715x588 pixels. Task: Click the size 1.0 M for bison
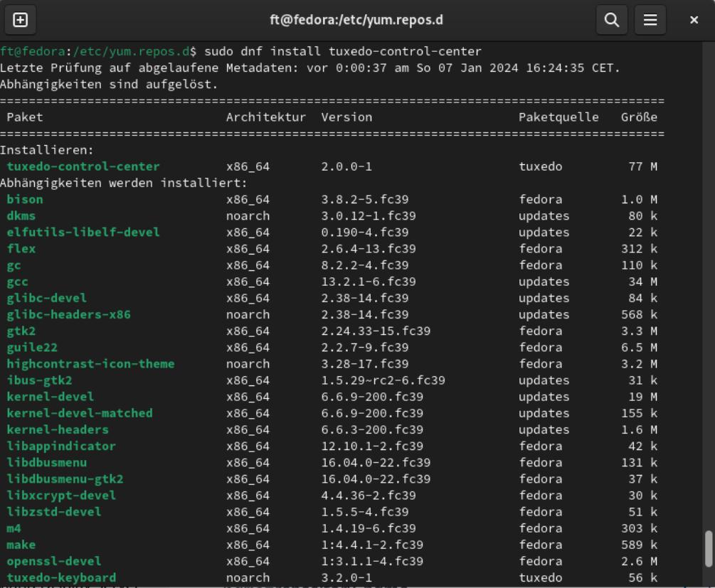[x=640, y=199]
